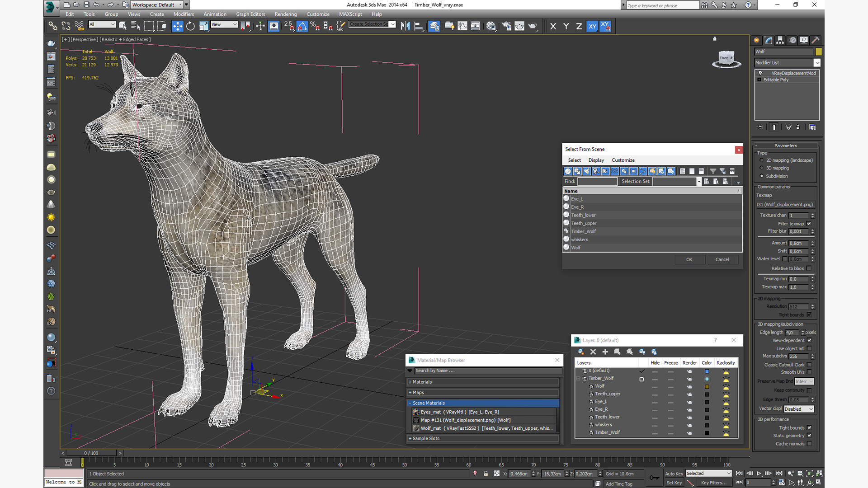Select Timber_Wolf in Select From Scene list
Image resolution: width=868 pixels, height=488 pixels.
click(652, 231)
